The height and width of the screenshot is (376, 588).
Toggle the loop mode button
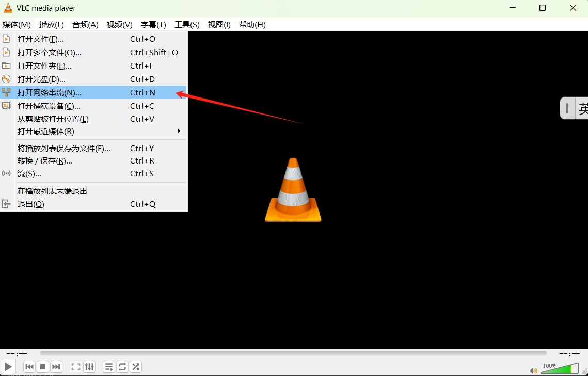click(122, 367)
